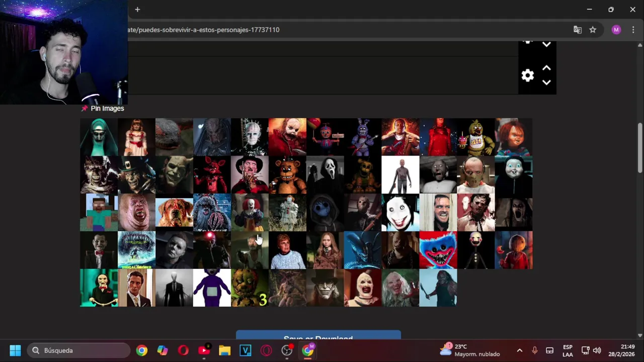Choose the Minecraft Herobrine image
This screenshot has width=644, height=362.
click(x=99, y=212)
